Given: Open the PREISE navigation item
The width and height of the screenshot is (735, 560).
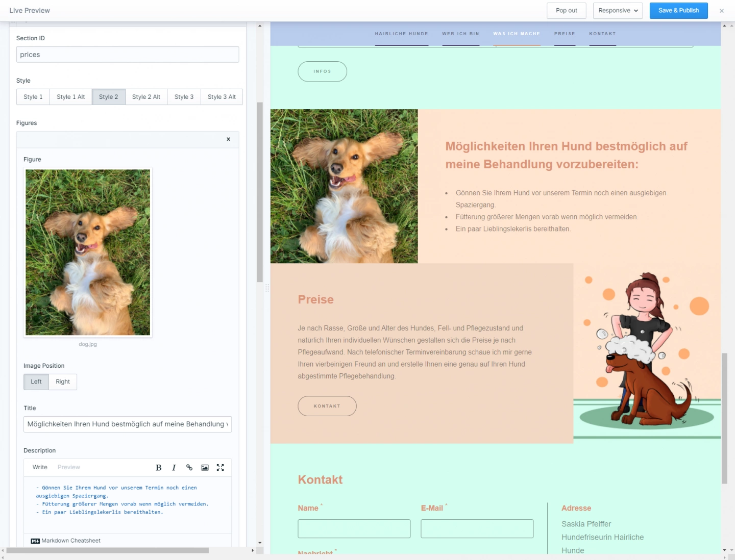Looking at the screenshot, I should point(565,34).
